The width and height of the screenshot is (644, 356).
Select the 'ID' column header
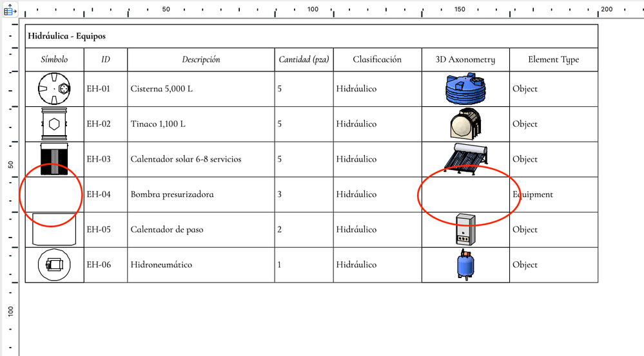pos(106,59)
